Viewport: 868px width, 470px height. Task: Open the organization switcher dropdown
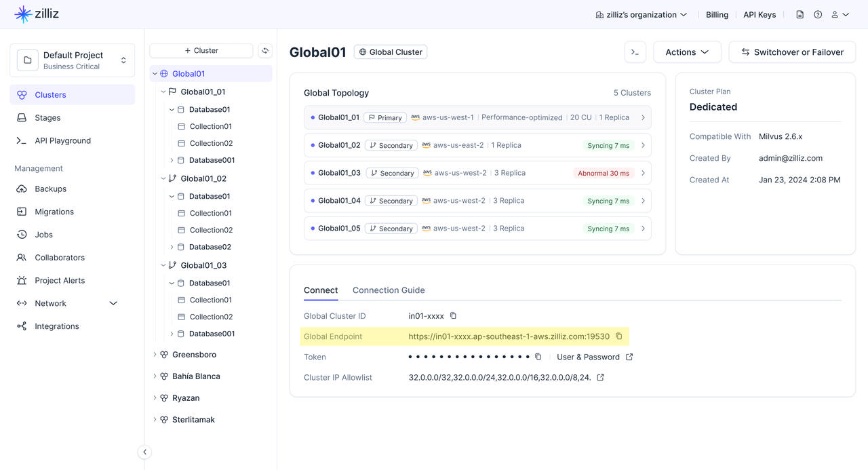[x=641, y=15]
